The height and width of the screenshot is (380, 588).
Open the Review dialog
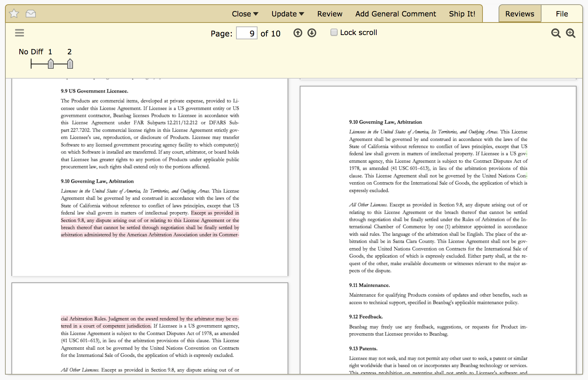[x=329, y=14]
